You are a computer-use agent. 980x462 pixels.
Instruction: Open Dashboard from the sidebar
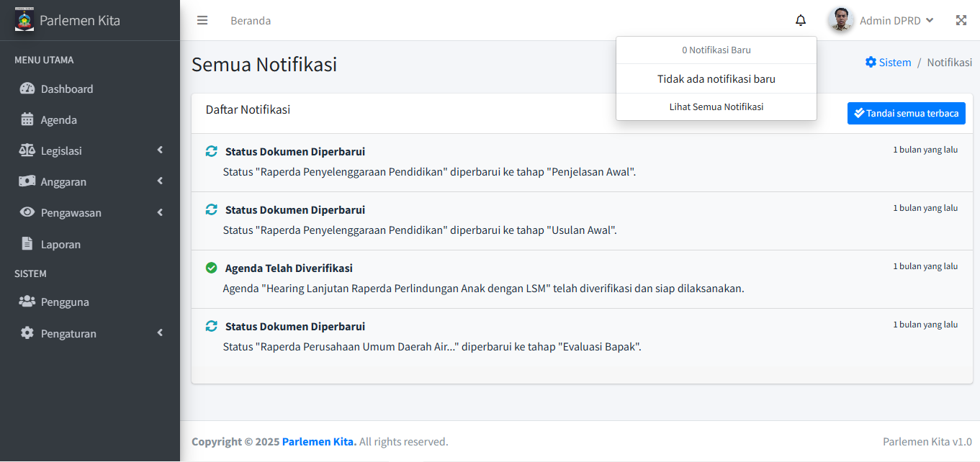[x=66, y=89]
